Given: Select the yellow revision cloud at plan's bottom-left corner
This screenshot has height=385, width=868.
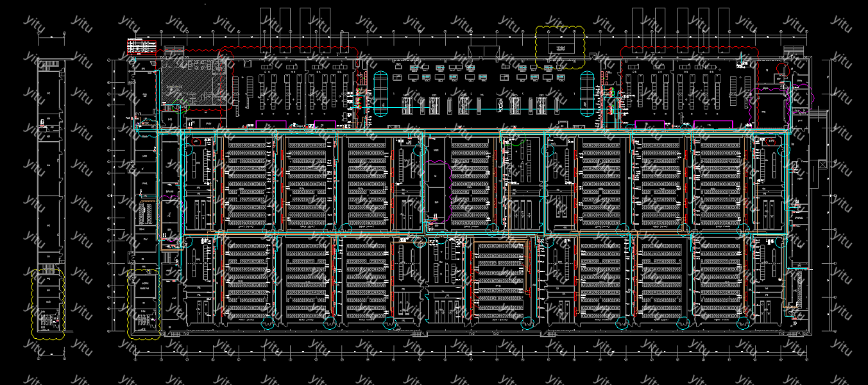Looking at the screenshot, I should [144, 304].
